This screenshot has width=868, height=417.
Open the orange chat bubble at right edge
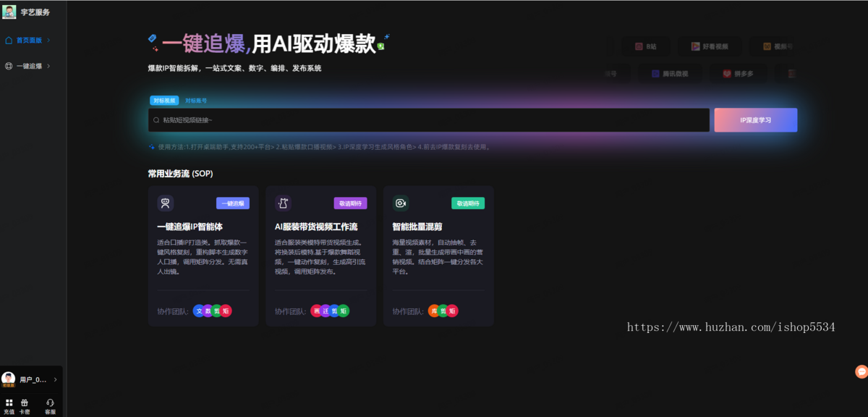coord(861,371)
